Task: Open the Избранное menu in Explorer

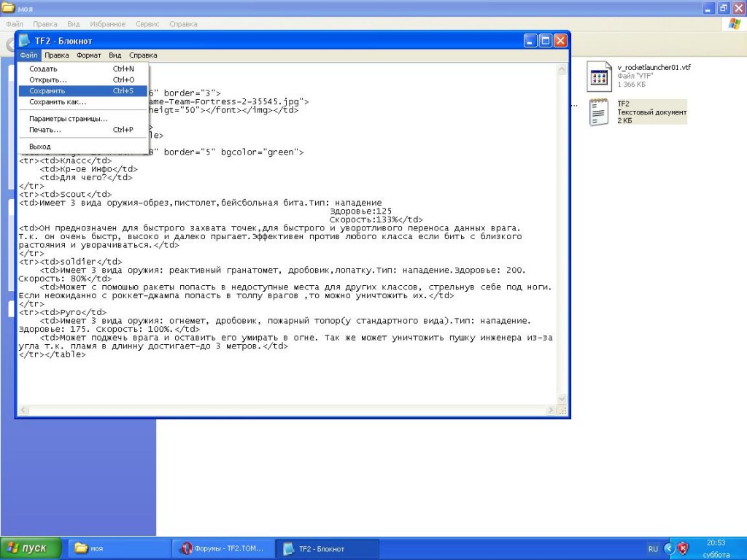Action: click(108, 24)
